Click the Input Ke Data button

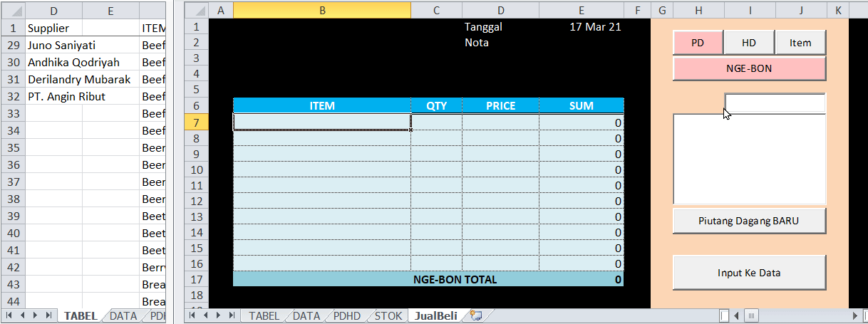click(x=750, y=273)
